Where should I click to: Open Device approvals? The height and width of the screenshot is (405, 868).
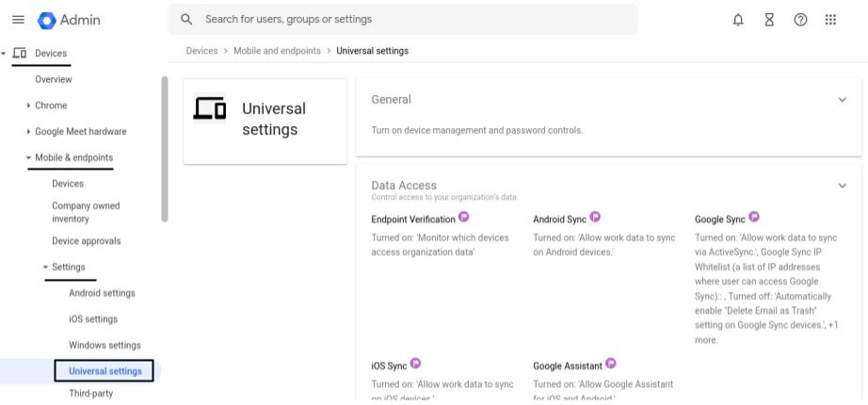coord(87,241)
